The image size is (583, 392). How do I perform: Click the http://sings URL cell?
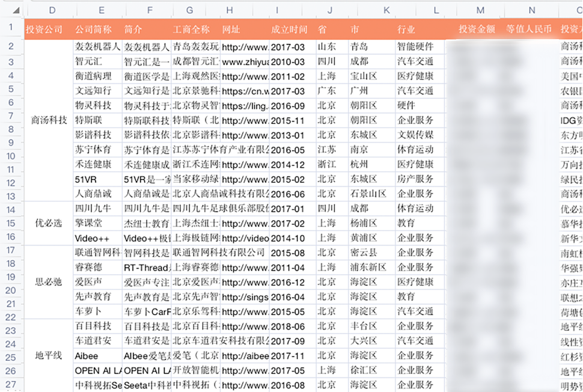(x=245, y=297)
